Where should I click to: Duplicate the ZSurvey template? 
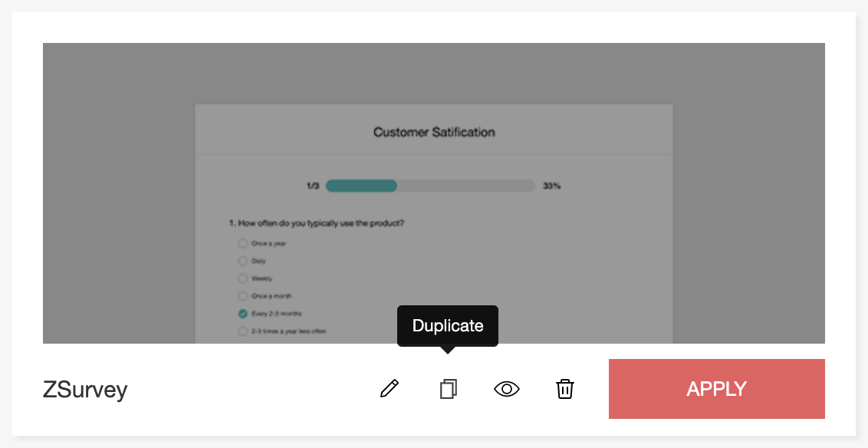(x=449, y=389)
